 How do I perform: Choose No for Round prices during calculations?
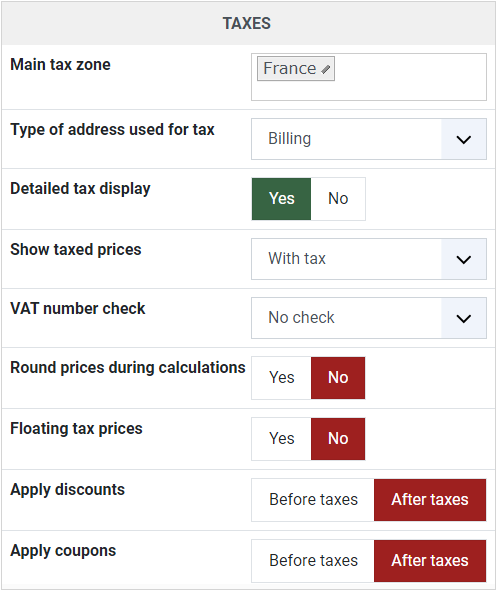[338, 378]
